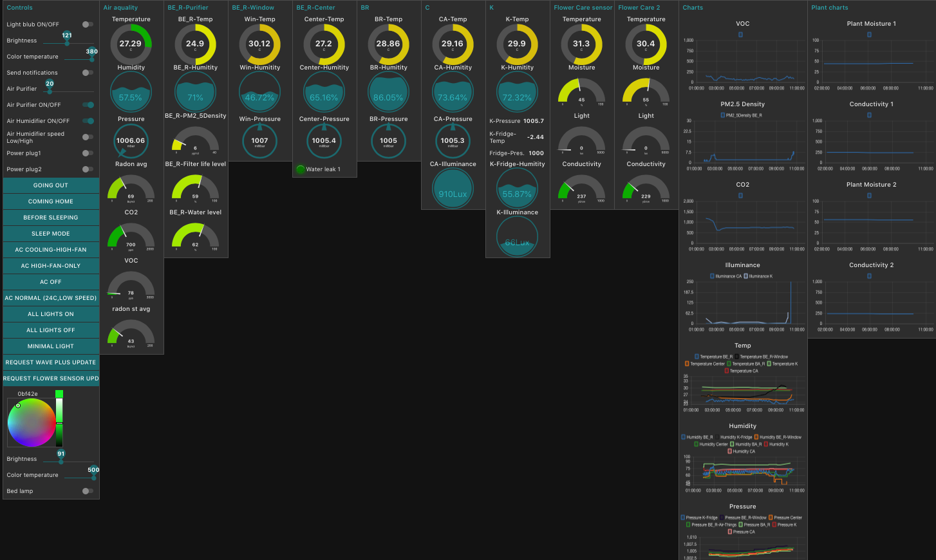Toggle PM2_5Density BE_R legend in PM2.5 chart
936x560 pixels.
(x=742, y=115)
